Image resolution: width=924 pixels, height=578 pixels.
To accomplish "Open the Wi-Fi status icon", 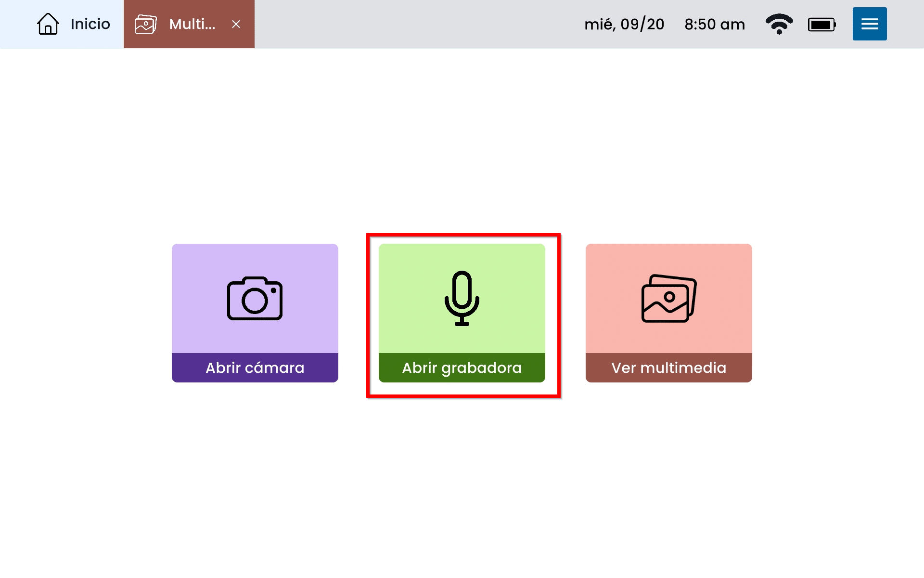I will [x=779, y=24].
